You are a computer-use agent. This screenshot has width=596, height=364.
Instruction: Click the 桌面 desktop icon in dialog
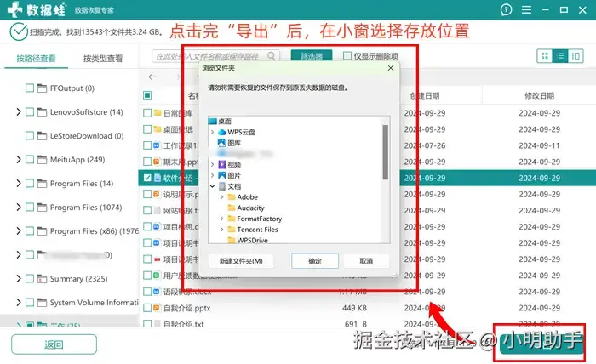(213, 121)
